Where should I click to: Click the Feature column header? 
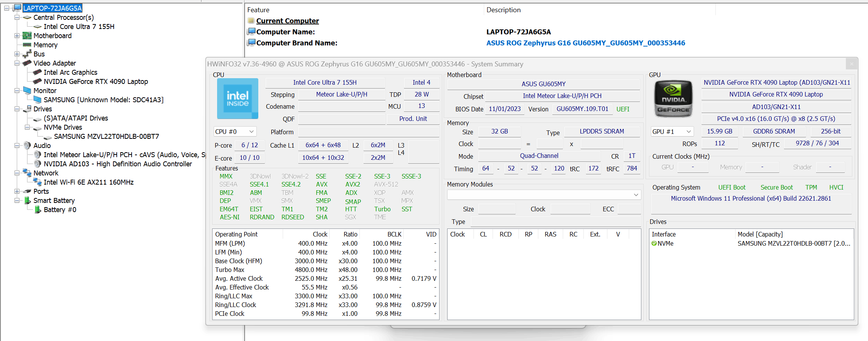tap(258, 10)
